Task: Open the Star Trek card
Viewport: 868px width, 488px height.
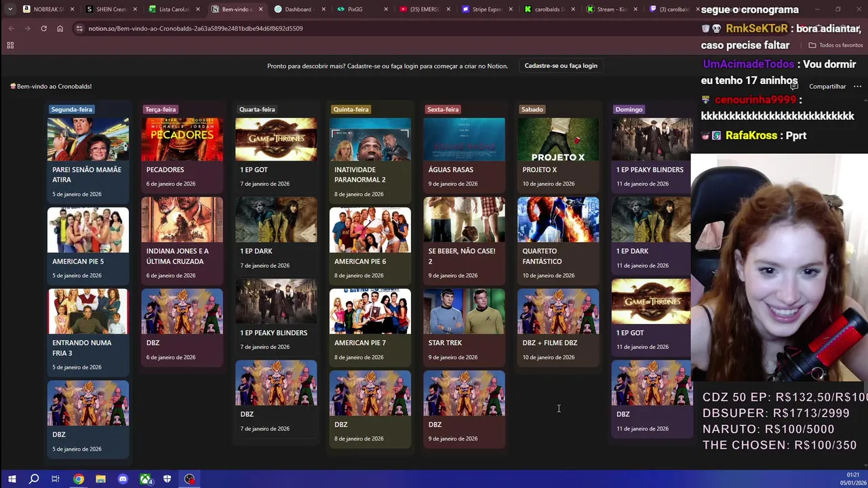Action: (464, 327)
